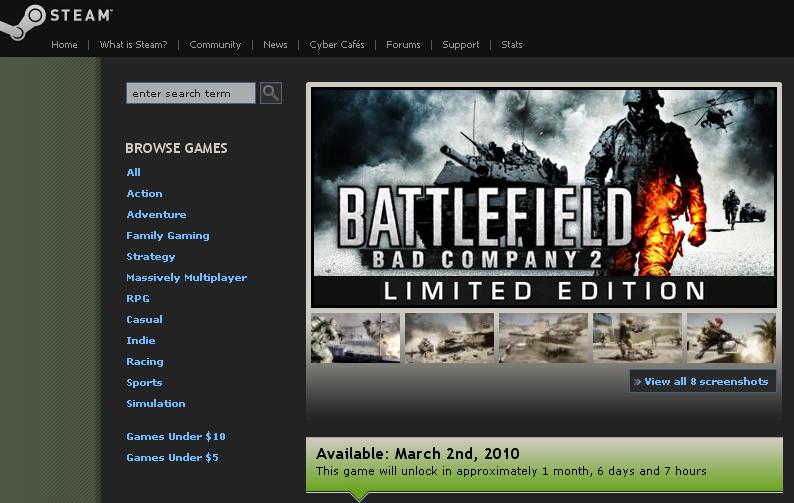Viewport: 794px width, 503px height.
Task: Click the magnifying glass search button
Action: tap(271, 93)
